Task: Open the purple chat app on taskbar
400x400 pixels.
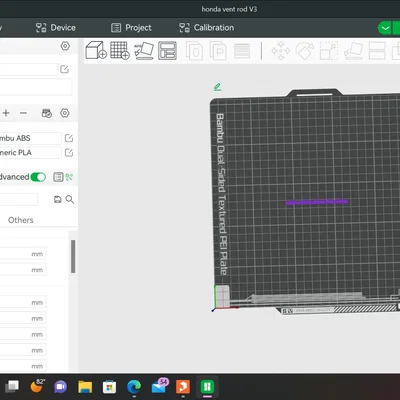Action: tap(61, 387)
